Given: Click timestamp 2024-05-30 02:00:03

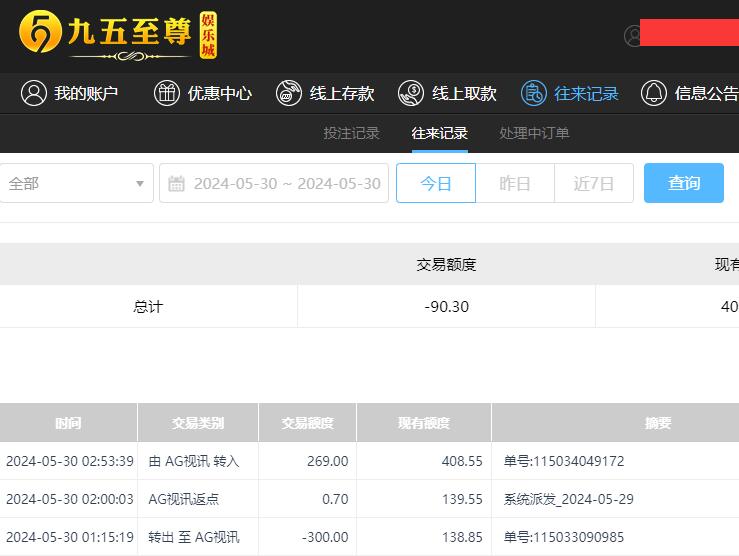Looking at the screenshot, I should [x=70, y=499].
